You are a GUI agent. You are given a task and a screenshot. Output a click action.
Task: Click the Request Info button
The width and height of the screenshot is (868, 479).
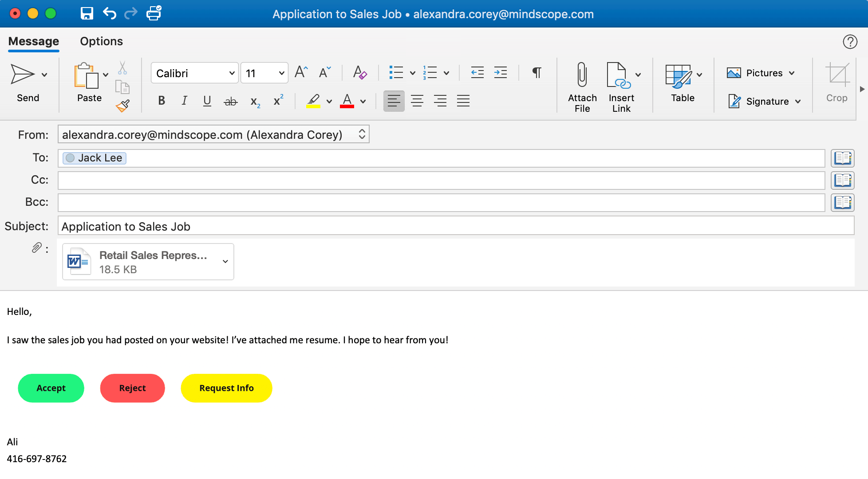(x=226, y=388)
